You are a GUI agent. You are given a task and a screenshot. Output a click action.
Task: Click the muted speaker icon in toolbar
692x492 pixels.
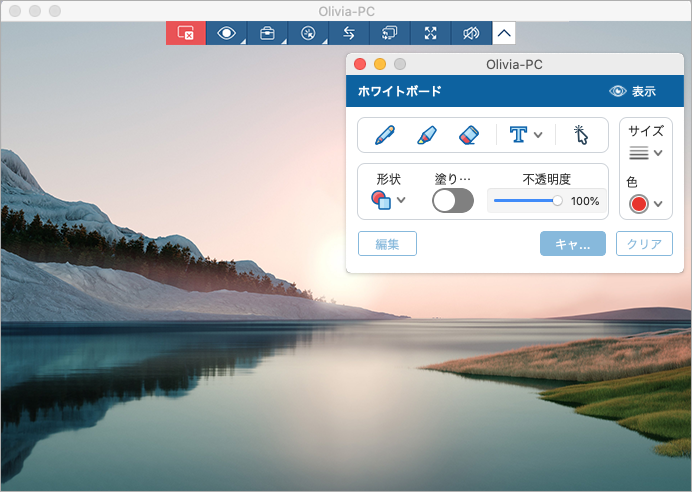pyautogui.click(x=471, y=33)
